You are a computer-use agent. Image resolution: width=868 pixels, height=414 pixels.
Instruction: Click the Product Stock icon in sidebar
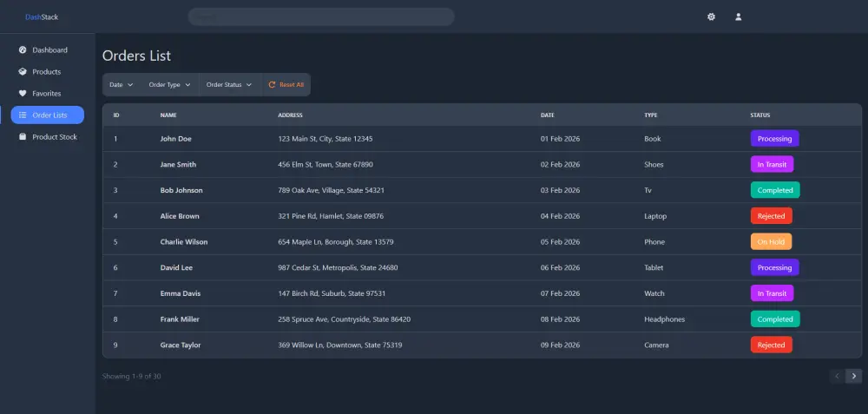[23, 137]
